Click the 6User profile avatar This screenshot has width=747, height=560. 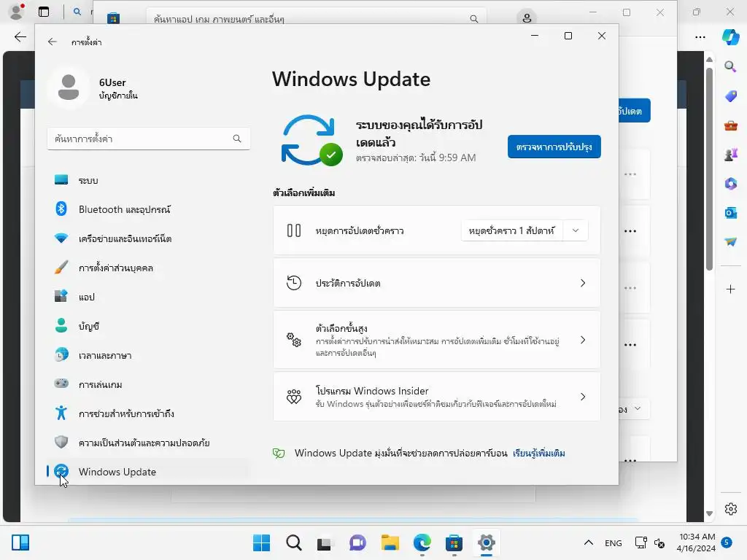(x=69, y=87)
